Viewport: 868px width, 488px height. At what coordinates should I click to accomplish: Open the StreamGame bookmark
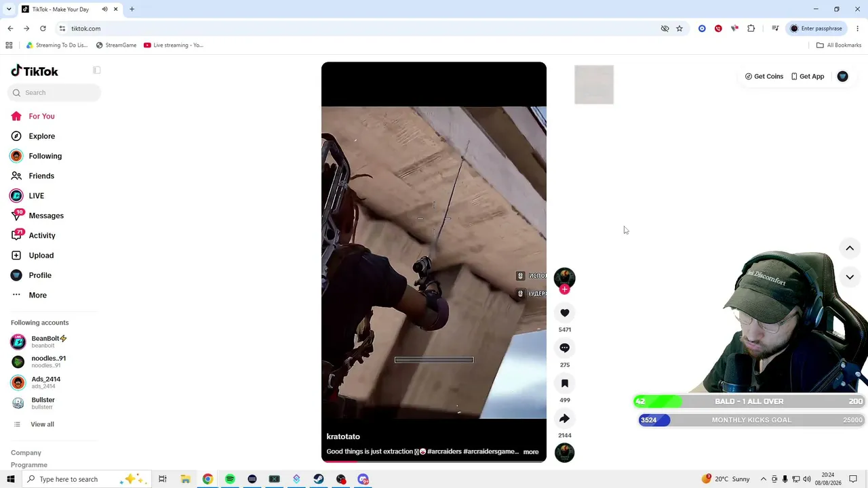click(117, 45)
